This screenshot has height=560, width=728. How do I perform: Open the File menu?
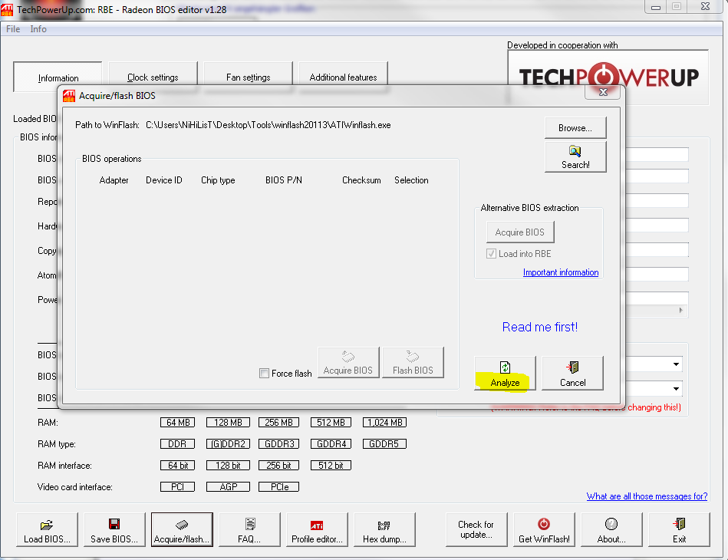13,29
